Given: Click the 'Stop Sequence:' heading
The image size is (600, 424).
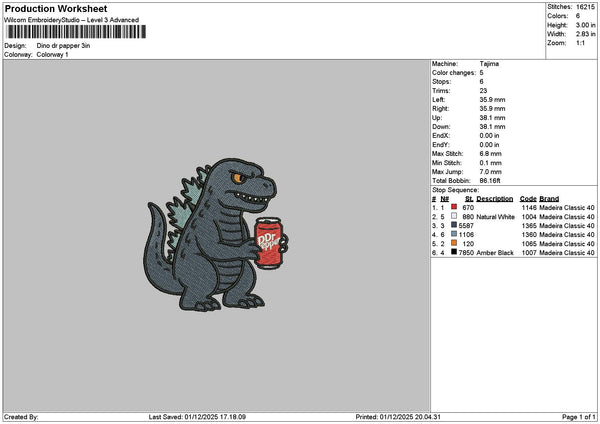Looking at the screenshot, I should tap(455, 190).
